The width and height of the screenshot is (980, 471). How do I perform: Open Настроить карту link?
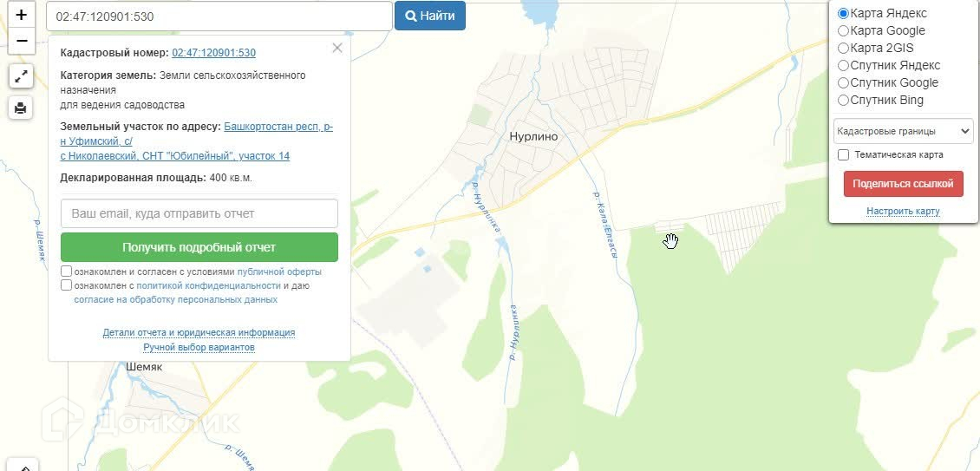(903, 212)
